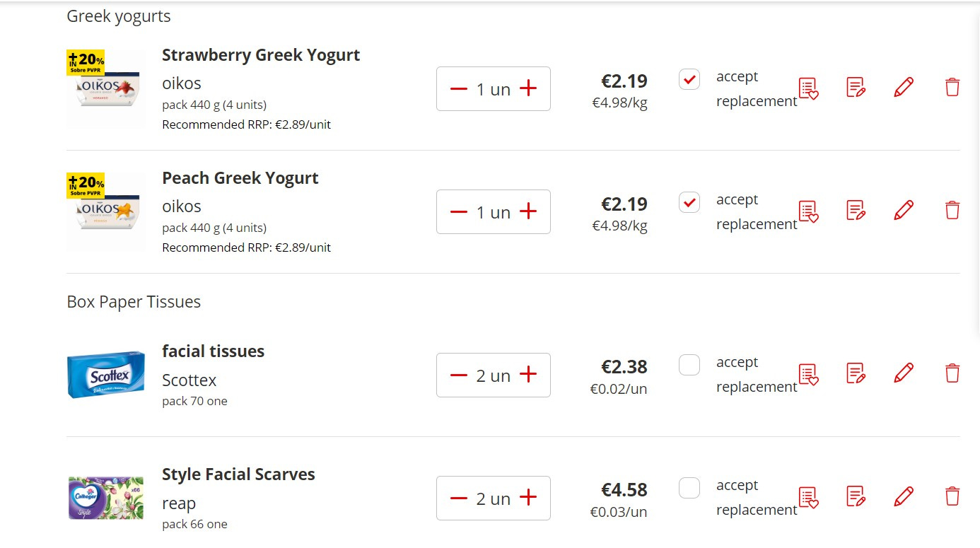Click the facial tissues product title

213,351
